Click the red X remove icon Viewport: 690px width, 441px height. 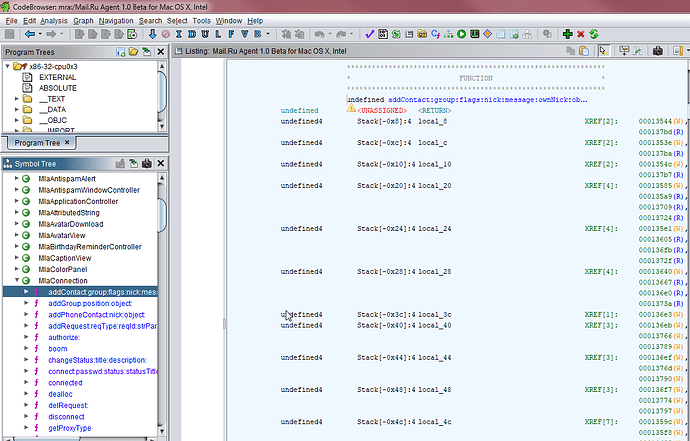581,34
